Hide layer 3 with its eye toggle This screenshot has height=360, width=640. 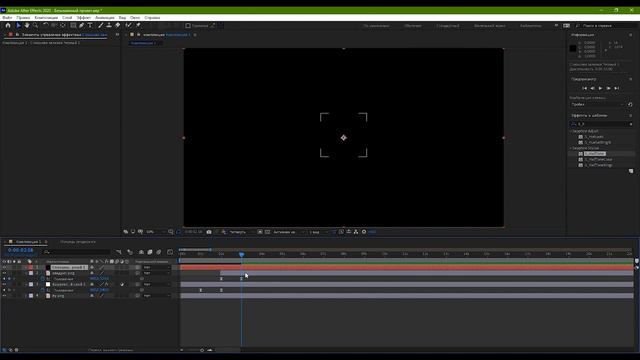coord(4,284)
